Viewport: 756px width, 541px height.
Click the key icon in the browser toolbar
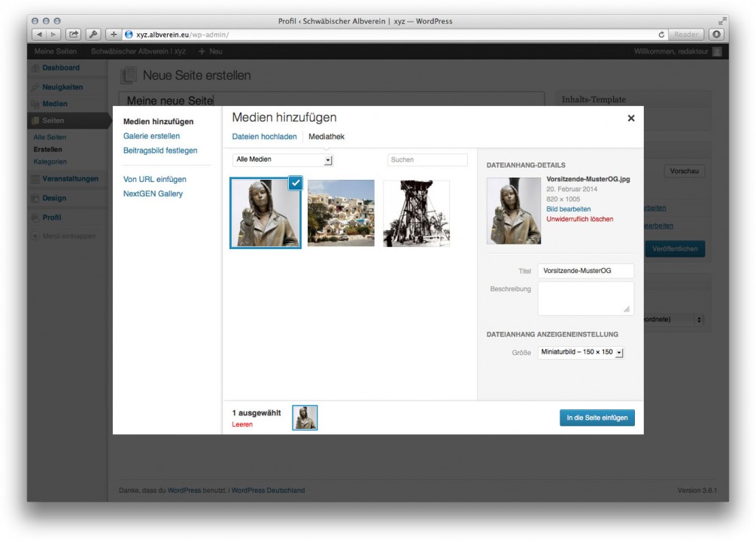click(93, 35)
